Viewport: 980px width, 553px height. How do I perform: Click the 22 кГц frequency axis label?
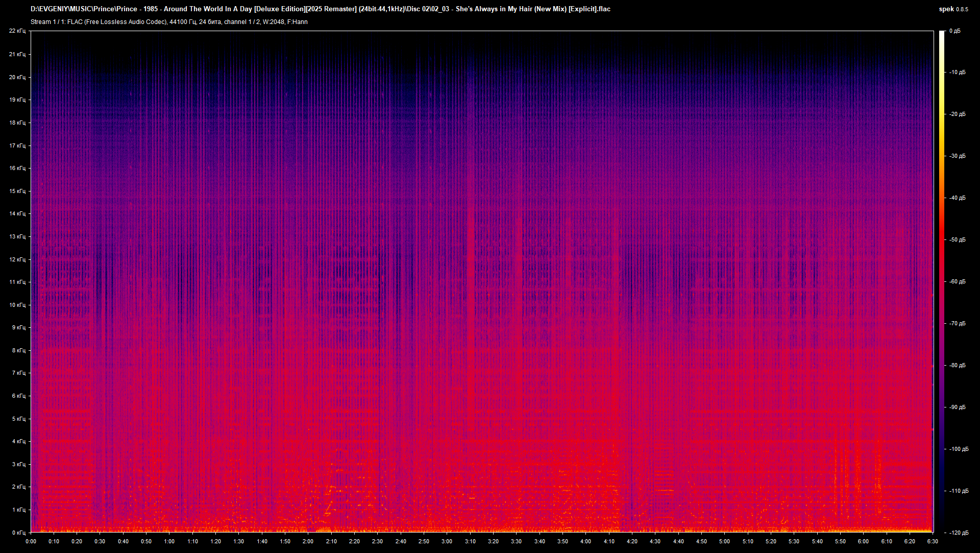[18, 31]
